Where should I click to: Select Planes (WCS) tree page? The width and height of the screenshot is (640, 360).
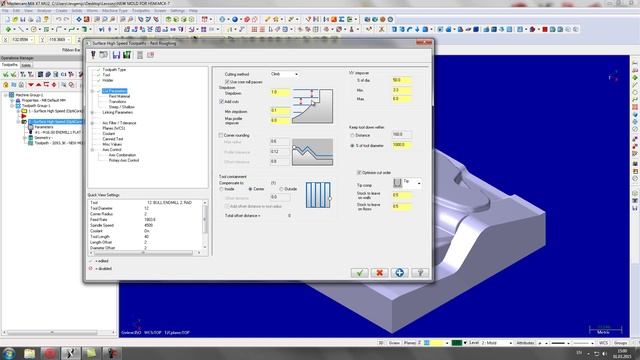[x=113, y=128]
